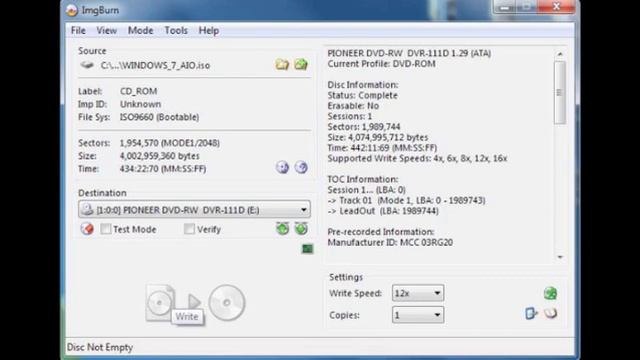Close the ImgBurn window
Image resolution: width=640 pixels, height=360 pixels.
click(556, 7)
